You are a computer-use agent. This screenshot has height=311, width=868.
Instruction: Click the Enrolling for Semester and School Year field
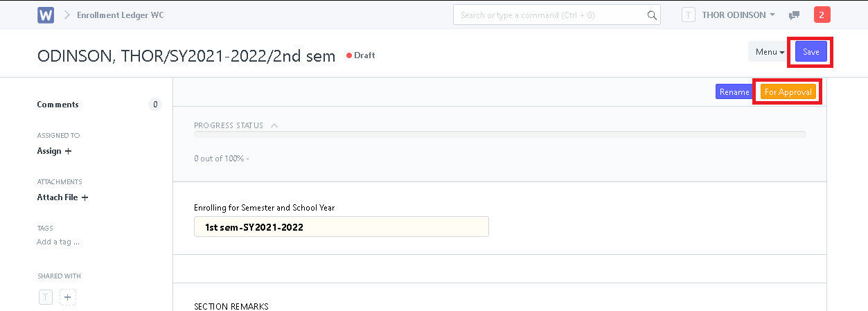coord(342,226)
